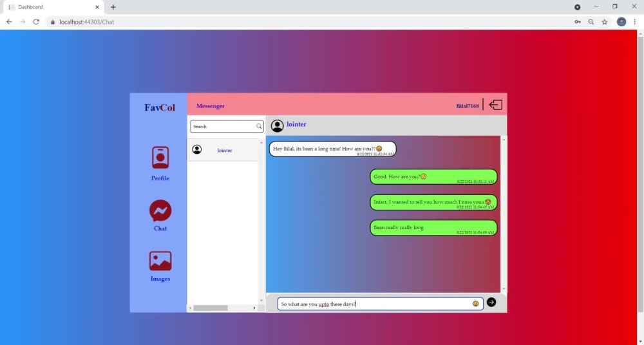The height and width of the screenshot is (345, 644).
Task: Click lointer's avatar in contact list
Action: [x=196, y=149]
